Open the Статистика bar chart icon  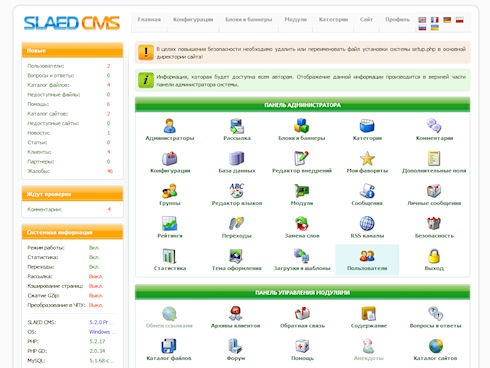tap(170, 256)
